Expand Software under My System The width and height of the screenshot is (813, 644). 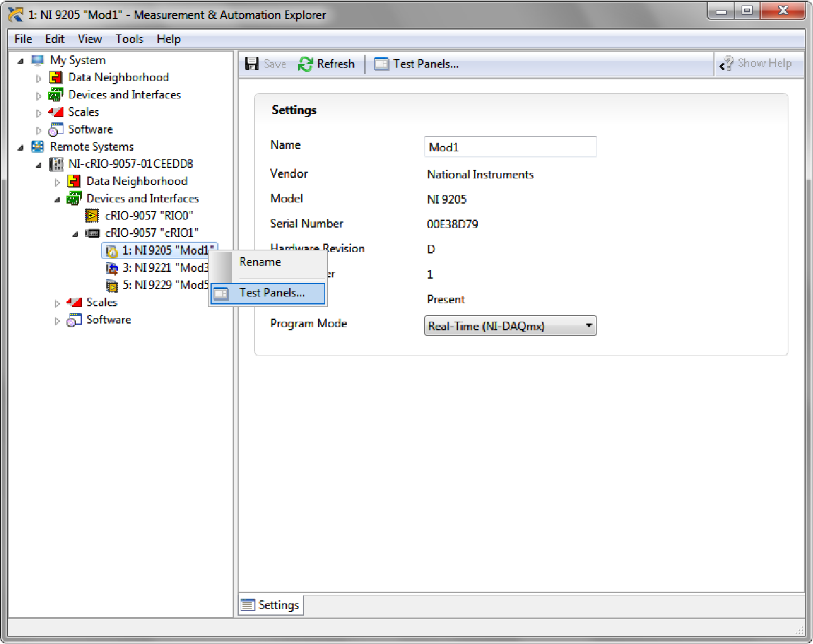point(39,130)
